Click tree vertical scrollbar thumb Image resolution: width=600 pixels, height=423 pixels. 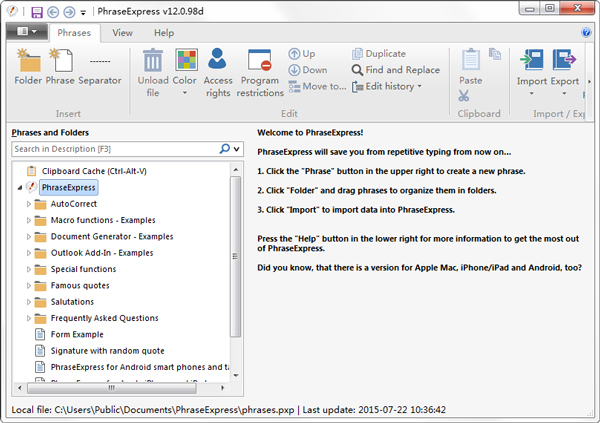[x=235, y=256]
